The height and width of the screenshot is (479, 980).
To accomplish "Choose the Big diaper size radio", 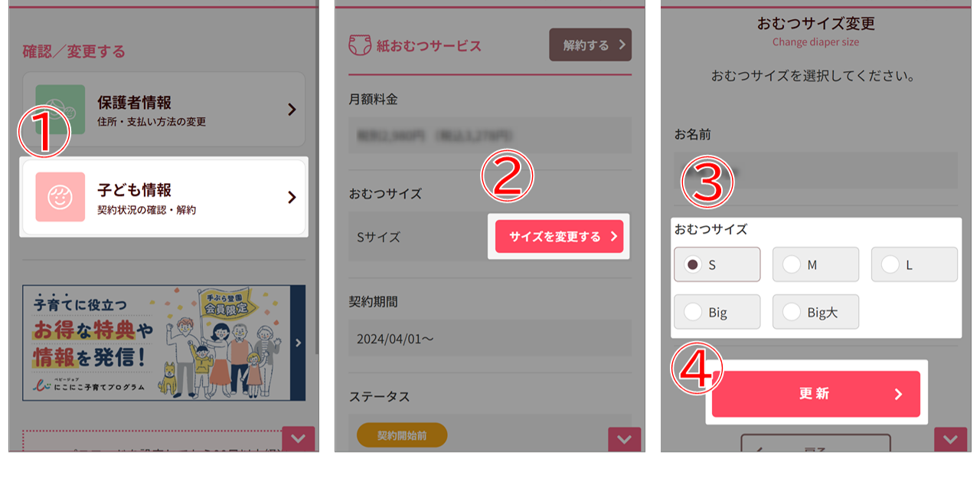I will [717, 312].
